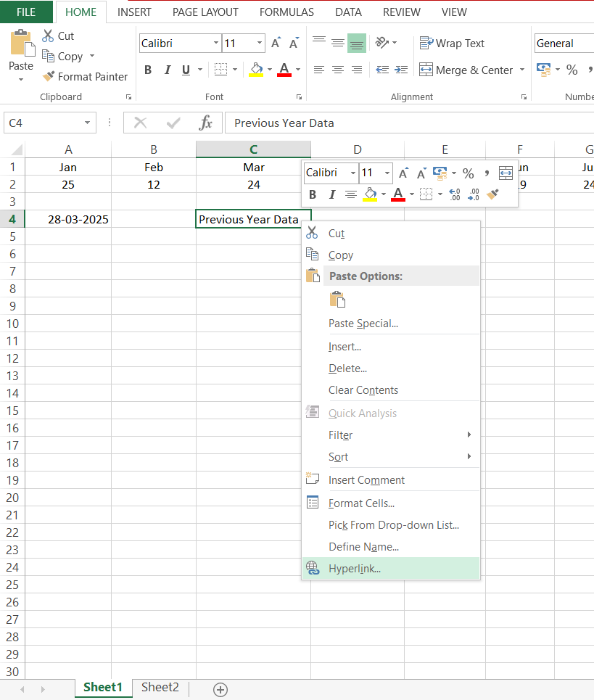Click the new sheet plus button
Image resolution: width=594 pixels, height=700 pixels.
(220, 689)
